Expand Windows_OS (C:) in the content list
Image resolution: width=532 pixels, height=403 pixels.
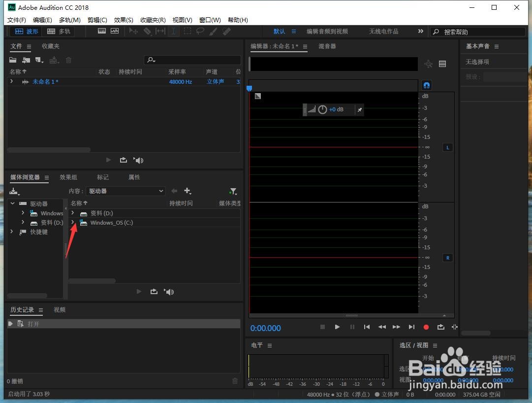click(73, 222)
